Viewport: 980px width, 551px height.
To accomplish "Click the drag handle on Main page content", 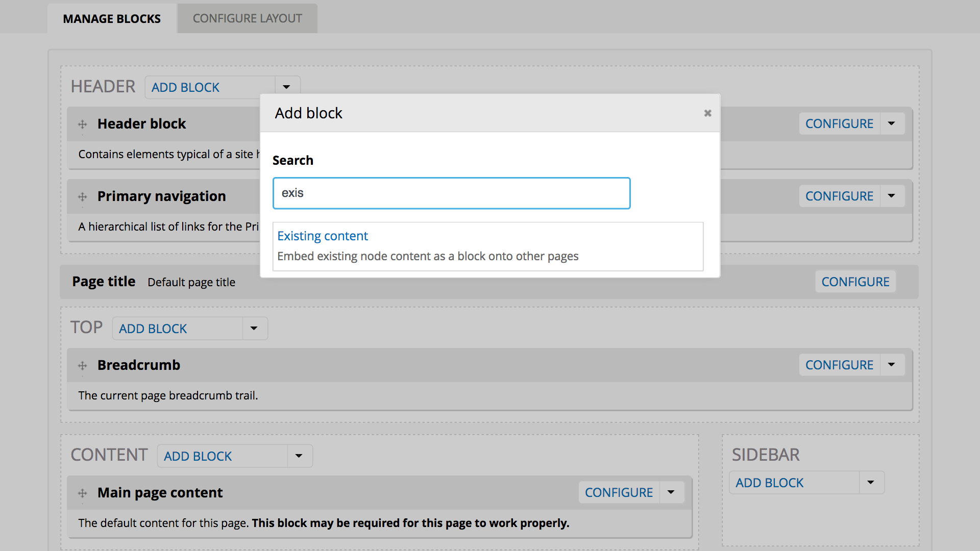I will click(82, 493).
